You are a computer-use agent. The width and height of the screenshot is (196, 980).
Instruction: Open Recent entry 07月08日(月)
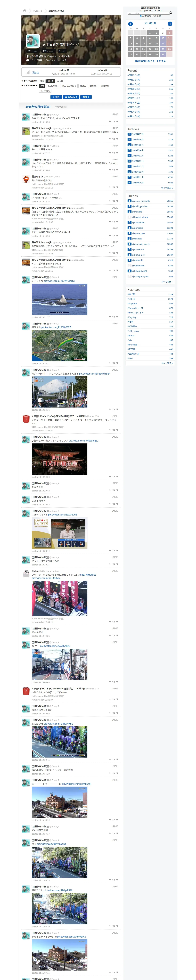(x=134, y=94)
